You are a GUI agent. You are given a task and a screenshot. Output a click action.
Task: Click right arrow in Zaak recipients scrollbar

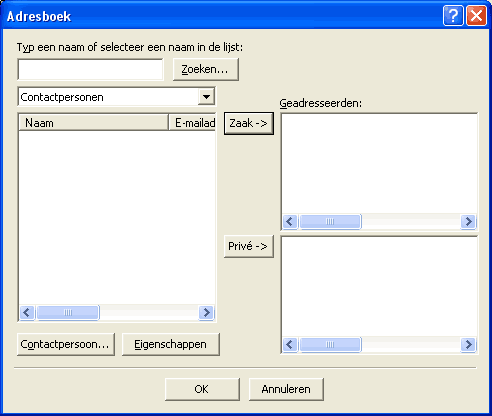tap(468, 221)
